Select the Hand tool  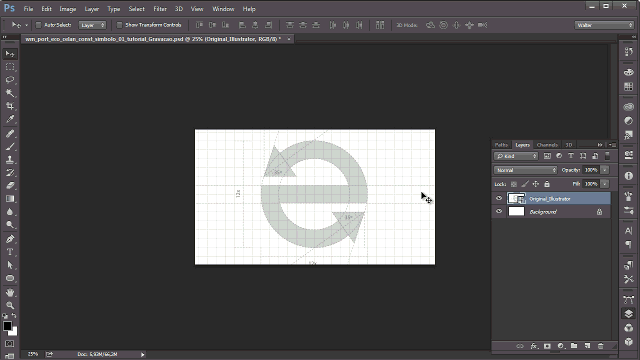(10, 293)
